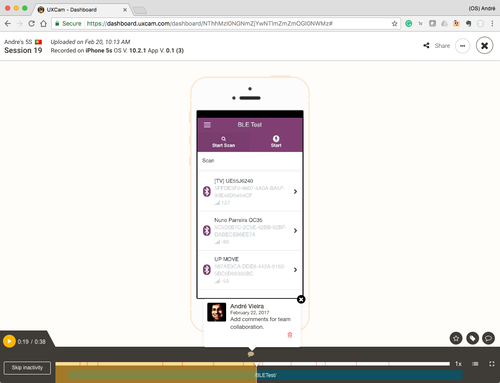
Task: Open the three-dots more options button
Action: (462, 46)
